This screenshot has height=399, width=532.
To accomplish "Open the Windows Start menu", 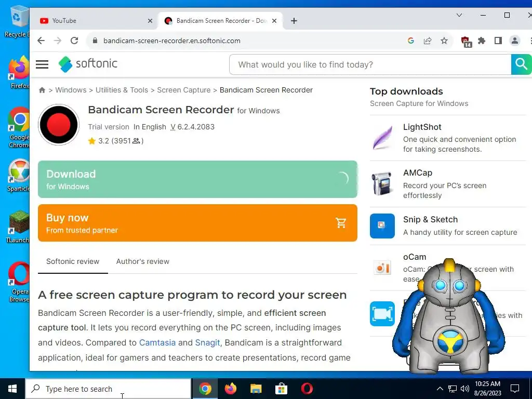I will coord(12,389).
